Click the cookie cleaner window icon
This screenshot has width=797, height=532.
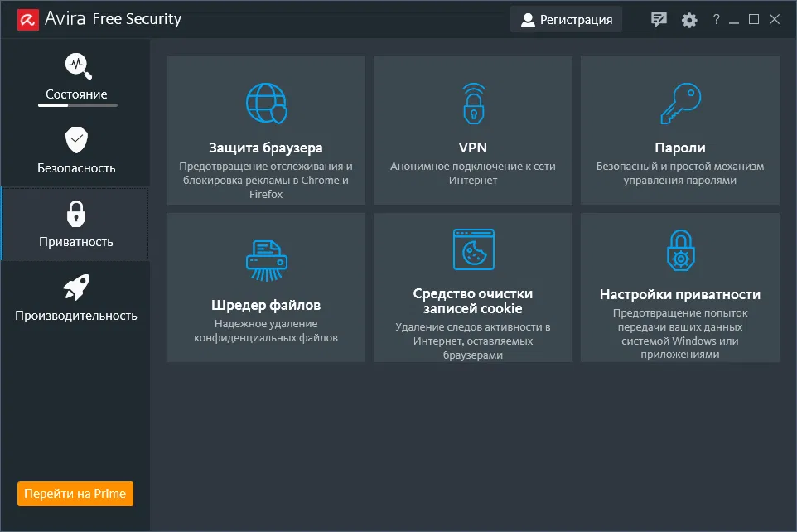pyautogui.click(x=472, y=249)
